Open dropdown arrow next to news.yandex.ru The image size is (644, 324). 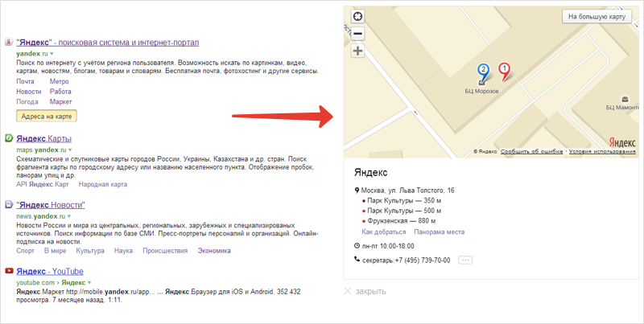coord(69,216)
